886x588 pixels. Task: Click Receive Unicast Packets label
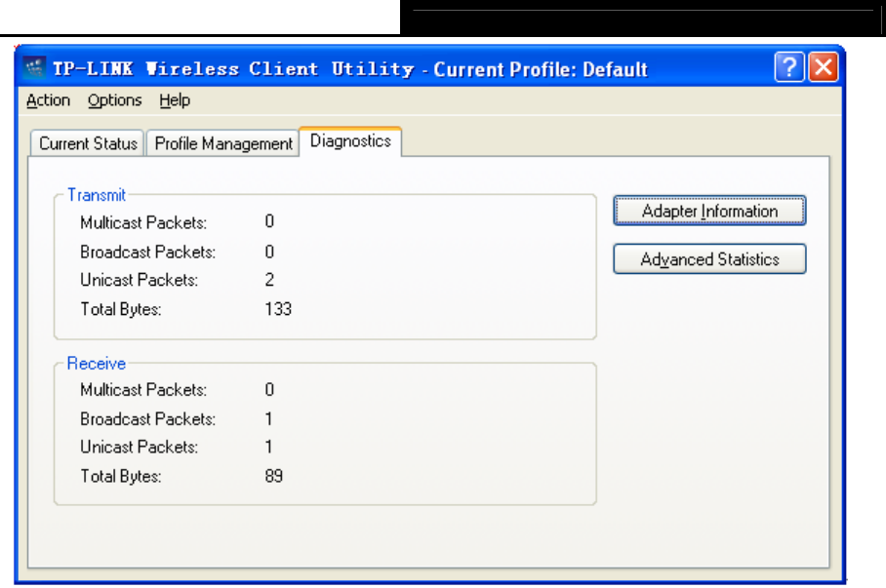point(139,447)
